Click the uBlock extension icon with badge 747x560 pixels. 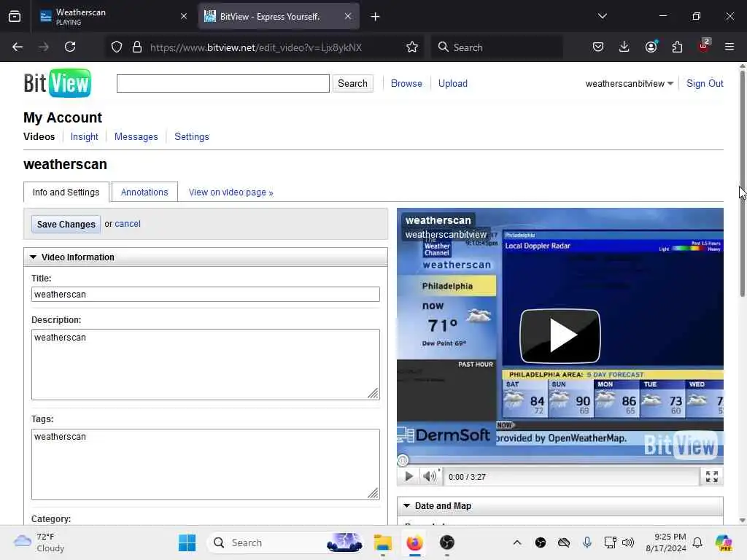(704, 46)
